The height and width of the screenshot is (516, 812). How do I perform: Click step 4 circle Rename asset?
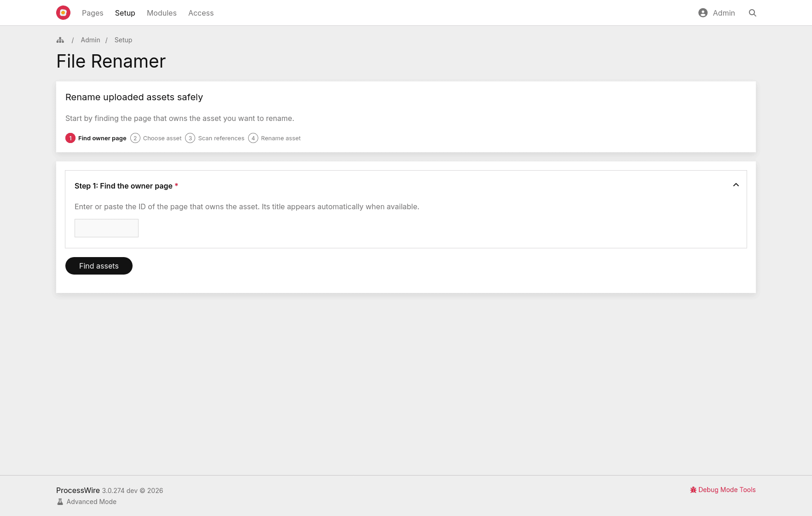coord(253,138)
